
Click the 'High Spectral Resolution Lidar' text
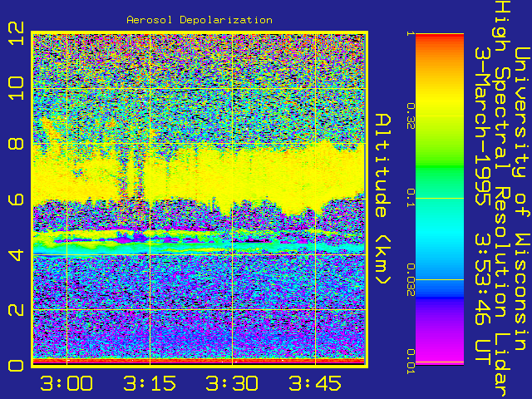[502, 199]
